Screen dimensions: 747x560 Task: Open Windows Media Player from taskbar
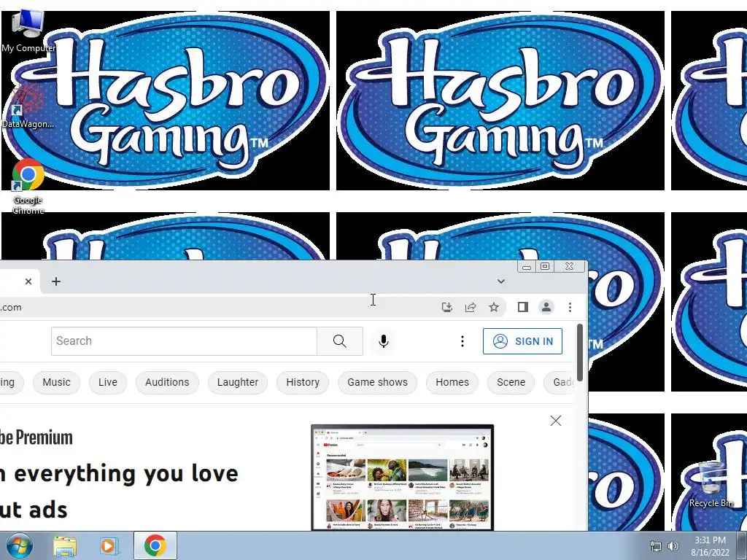(x=108, y=545)
